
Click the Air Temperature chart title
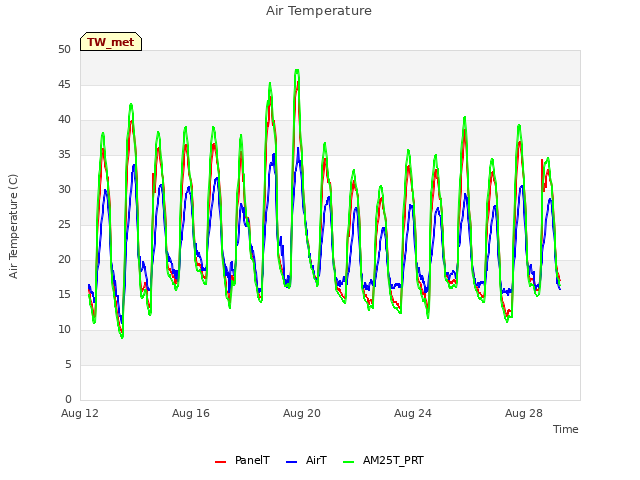coord(319,11)
